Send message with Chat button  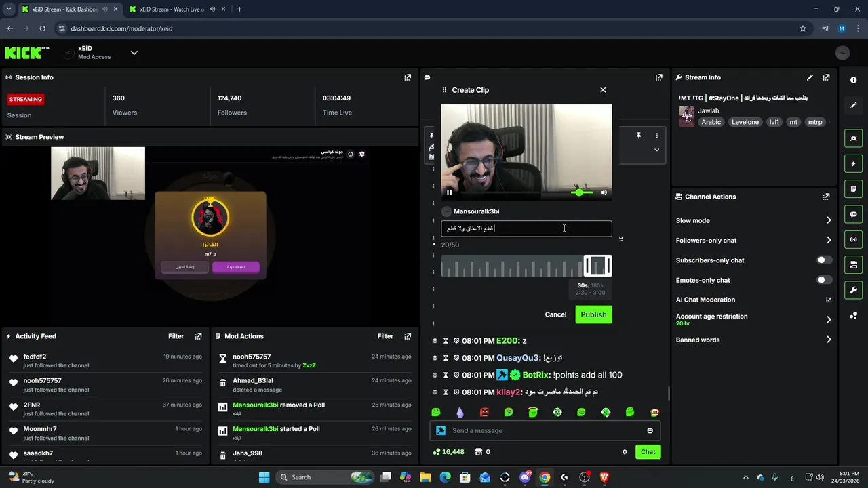[648, 452]
